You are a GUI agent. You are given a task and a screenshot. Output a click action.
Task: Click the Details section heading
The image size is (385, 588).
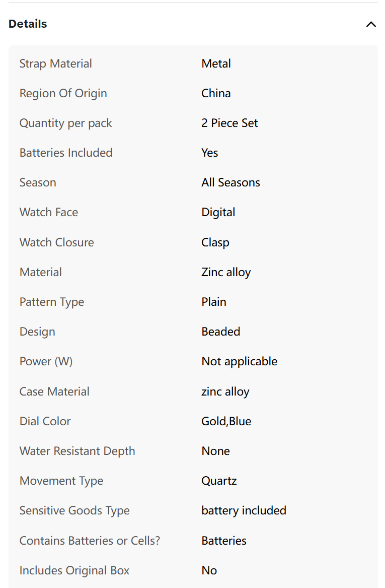tap(28, 24)
